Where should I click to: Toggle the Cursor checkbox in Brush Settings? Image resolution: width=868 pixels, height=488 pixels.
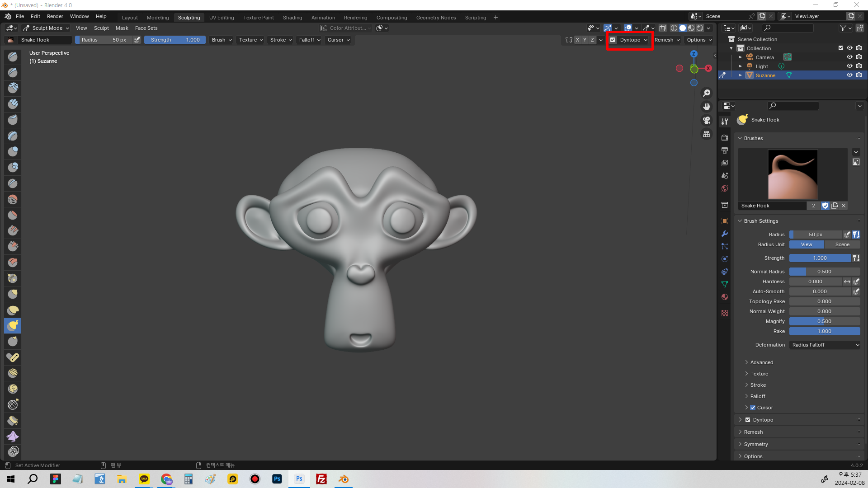(753, 408)
